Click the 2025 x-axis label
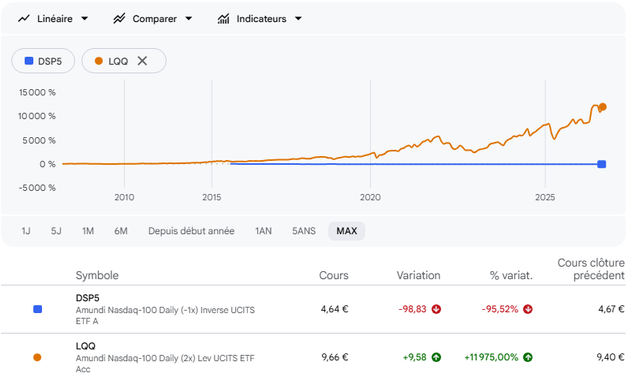 point(545,197)
